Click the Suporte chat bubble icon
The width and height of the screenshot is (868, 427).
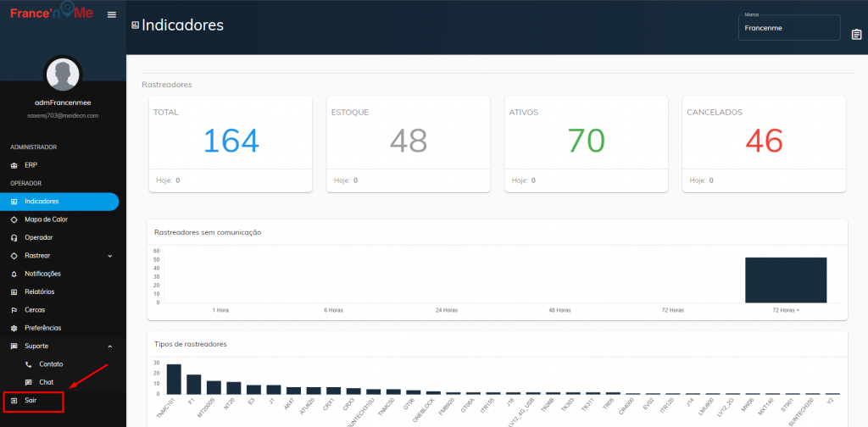point(14,347)
